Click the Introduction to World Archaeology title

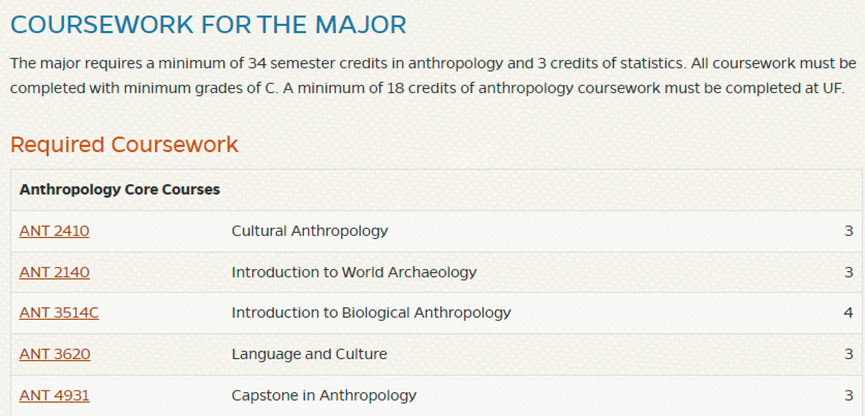click(354, 272)
